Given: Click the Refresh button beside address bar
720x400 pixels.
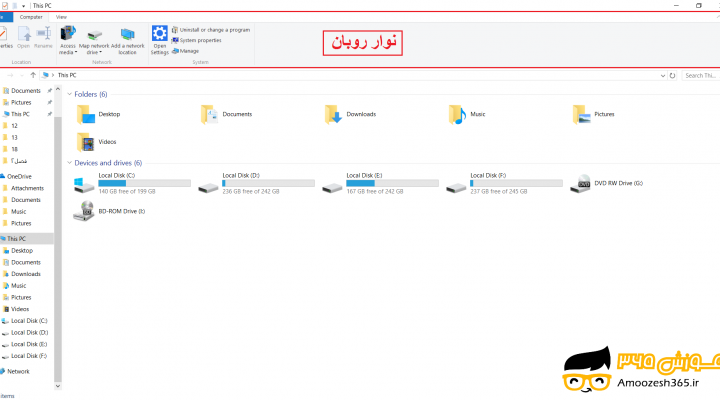Looking at the screenshot, I should pos(672,76).
